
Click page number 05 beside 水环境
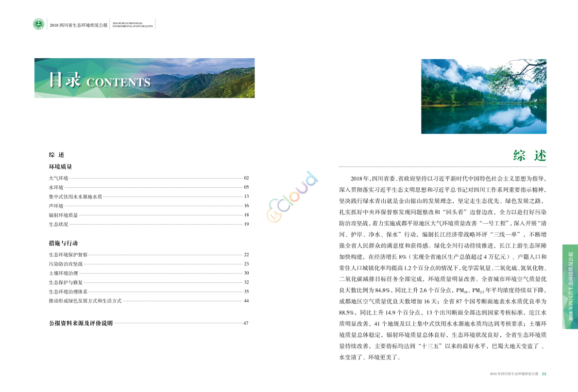tap(246, 187)
